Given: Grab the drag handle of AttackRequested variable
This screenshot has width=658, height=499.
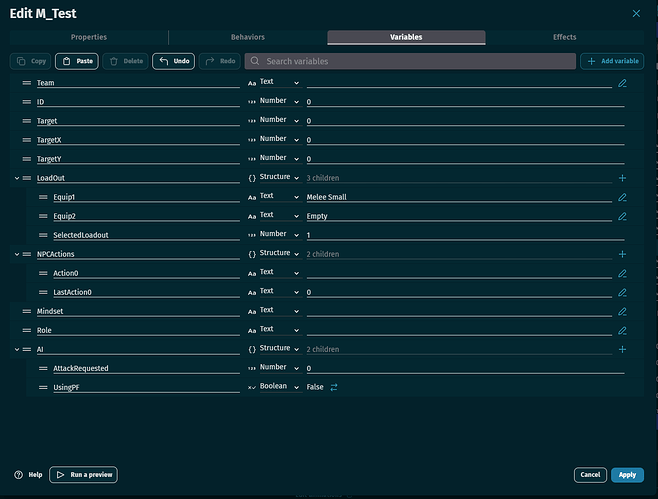Looking at the screenshot, I should 43,368.
